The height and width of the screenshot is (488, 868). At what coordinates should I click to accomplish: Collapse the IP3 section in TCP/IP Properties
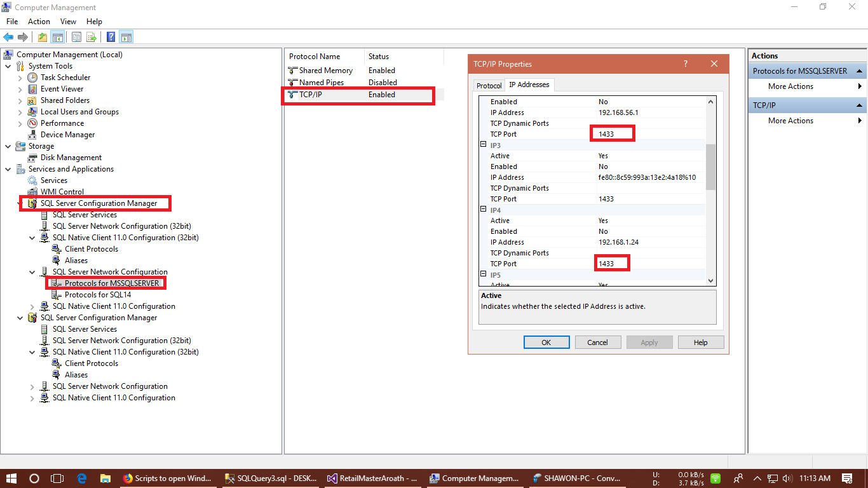pos(483,145)
